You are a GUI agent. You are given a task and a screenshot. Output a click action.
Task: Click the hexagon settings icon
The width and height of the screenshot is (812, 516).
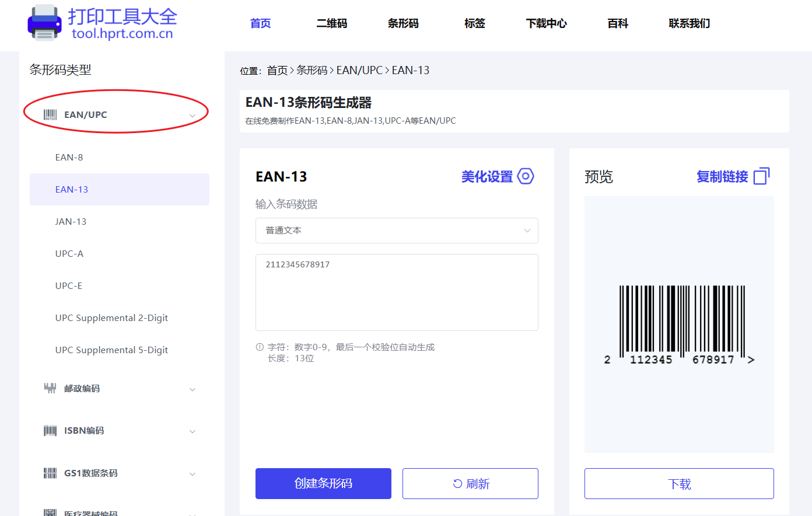coord(526,176)
